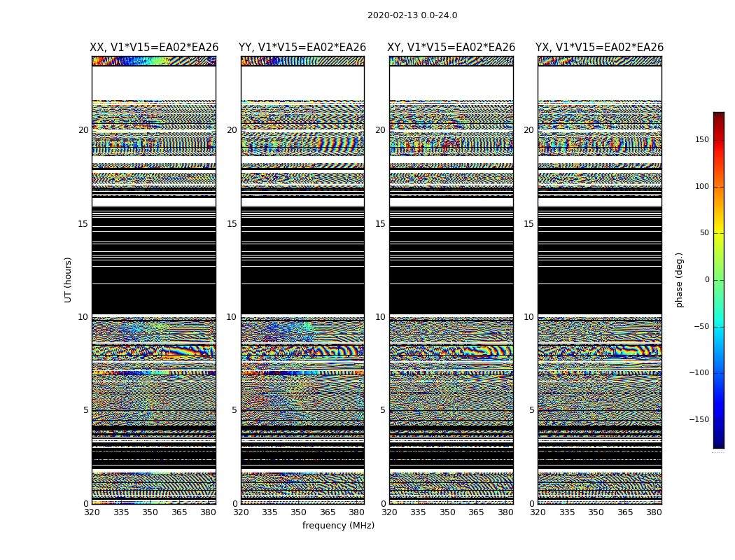735x560 pixels.
Task: Click the 20 hour tick beside XX plot
Action: (x=83, y=130)
